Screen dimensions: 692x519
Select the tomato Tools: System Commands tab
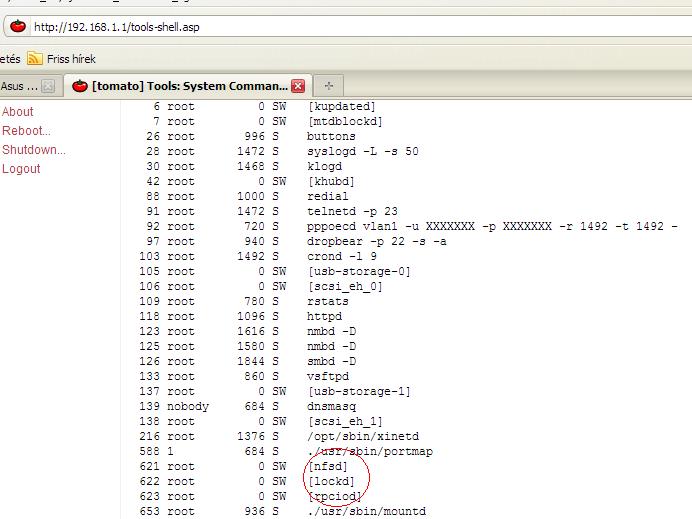point(190,86)
